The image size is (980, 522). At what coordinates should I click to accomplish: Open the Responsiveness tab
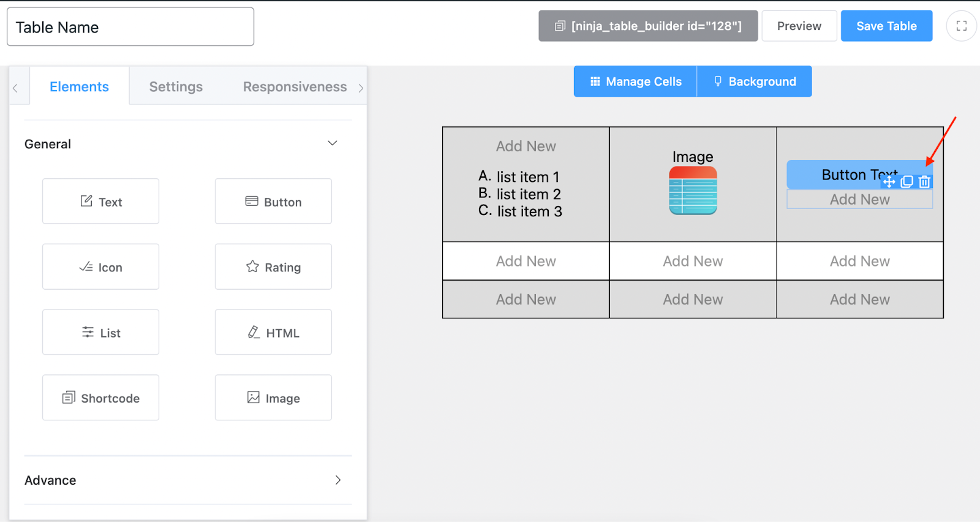pyautogui.click(x=295, y=87)
